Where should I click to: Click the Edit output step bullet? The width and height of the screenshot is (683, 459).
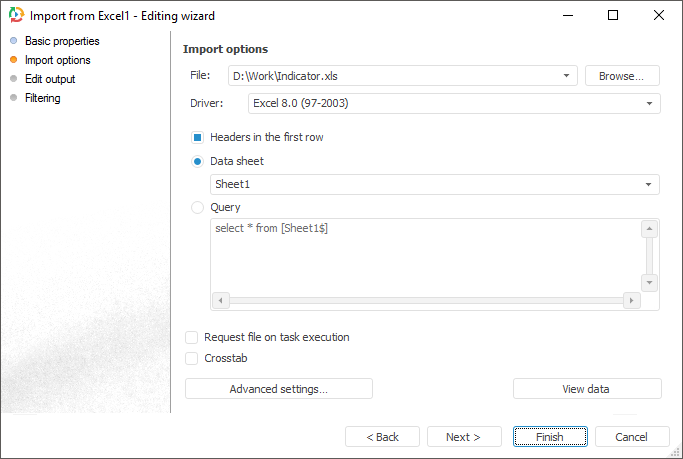point(13,79)
